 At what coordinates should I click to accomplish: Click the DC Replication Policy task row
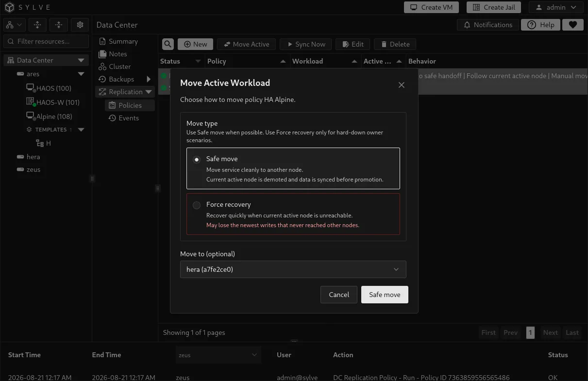294,377
